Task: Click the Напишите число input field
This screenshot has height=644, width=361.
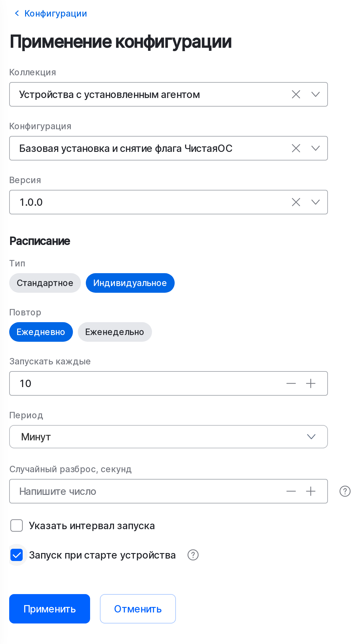Action: tap(123, 491)
